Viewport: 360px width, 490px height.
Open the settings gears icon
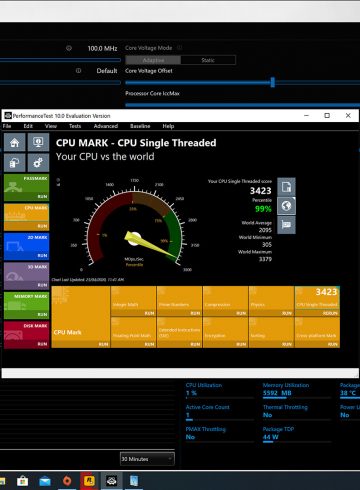(38, 163)
